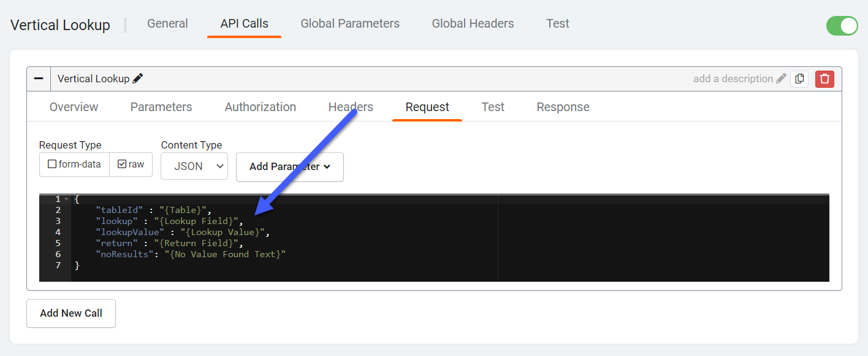Open the Add Parameter dropdown
The height and width of the screenshot is (356, 868).
point(290,167)
